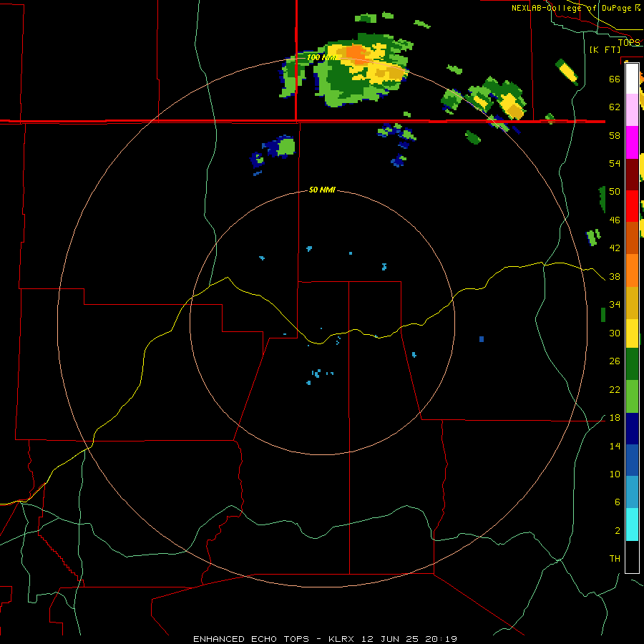Click the "100 NMI" range ring label

321,57
